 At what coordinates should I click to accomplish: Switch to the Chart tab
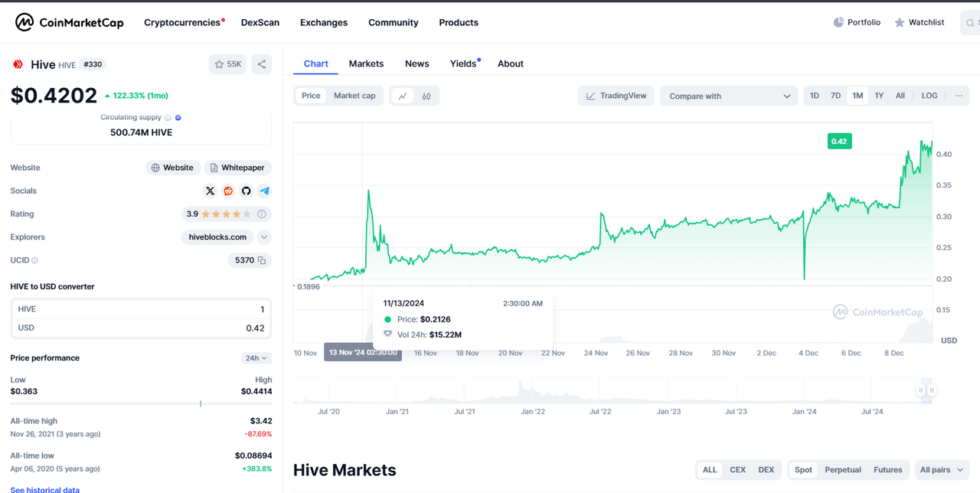pos(316,64)
